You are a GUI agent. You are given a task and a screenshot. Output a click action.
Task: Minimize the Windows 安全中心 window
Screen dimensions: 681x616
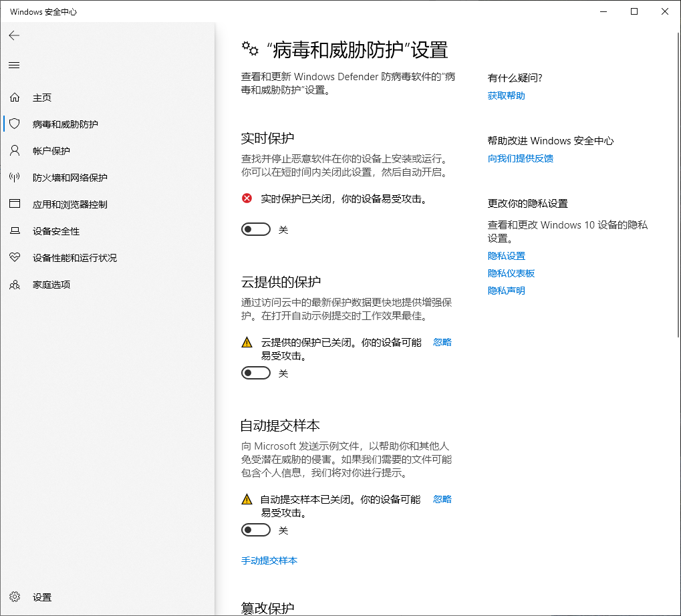pos(603,12)
